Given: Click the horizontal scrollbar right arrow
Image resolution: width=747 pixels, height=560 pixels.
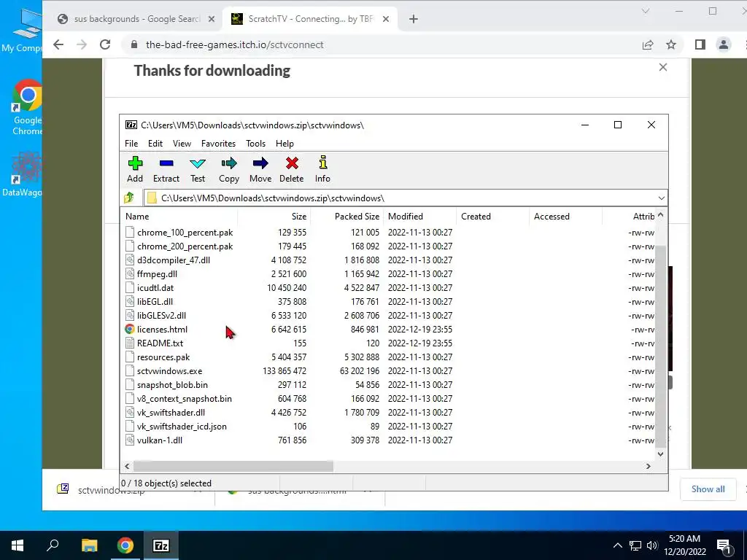Looking at the screenshot, I should [x=649, y=466].
